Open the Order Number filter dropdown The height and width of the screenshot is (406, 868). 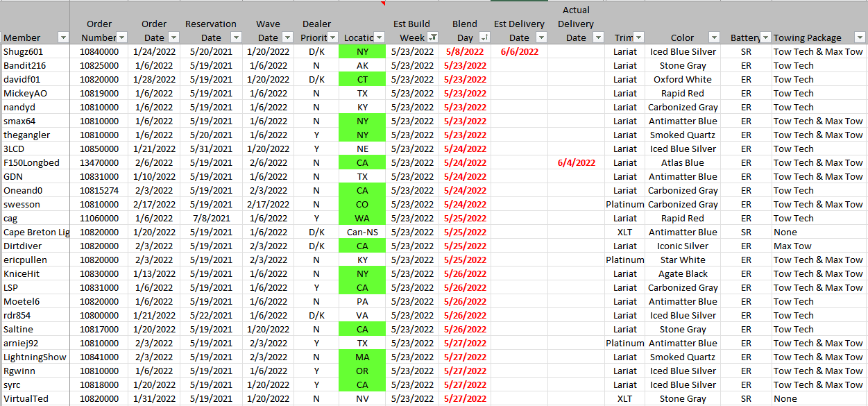[x=122, y=37]
